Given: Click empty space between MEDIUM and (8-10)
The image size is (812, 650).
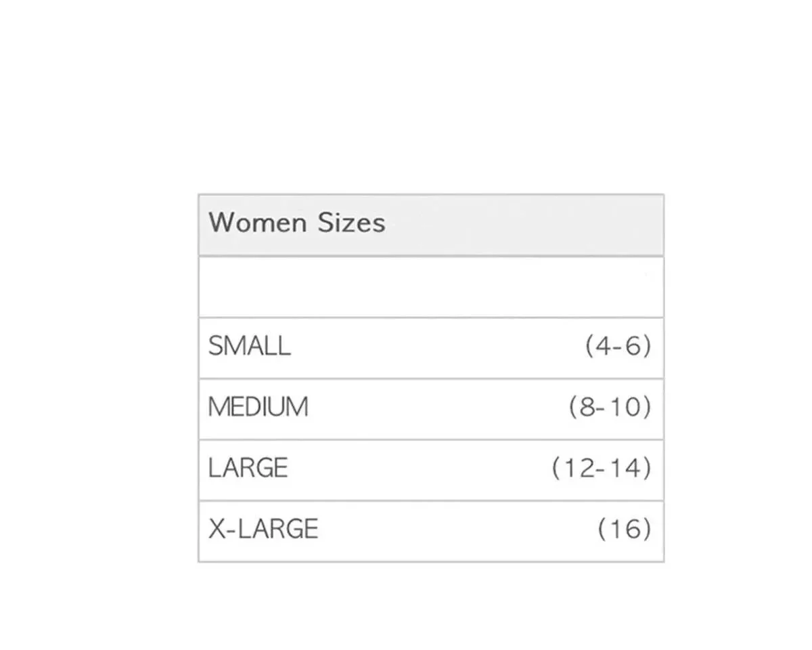Looking at the screenshot, I should point(433,408).
